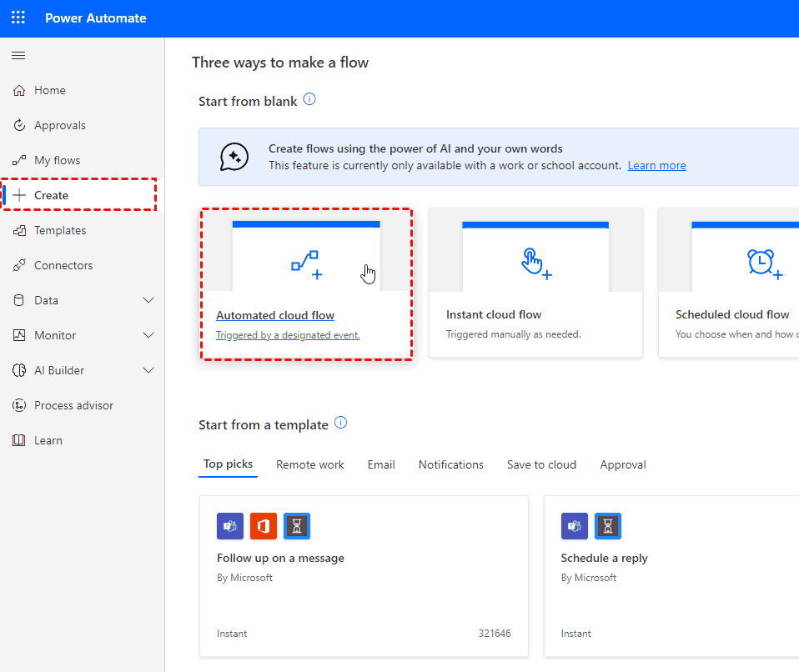Open the Automated cloud flow link
Image resolution: width=799 pixels, height=672 pixels.
coord(275,315)
